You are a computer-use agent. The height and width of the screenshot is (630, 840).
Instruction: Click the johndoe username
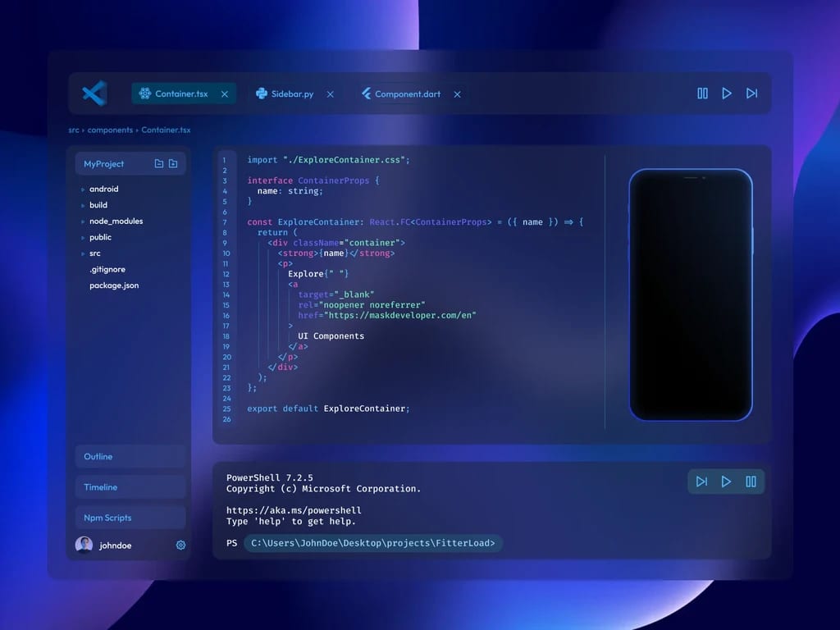115,546
